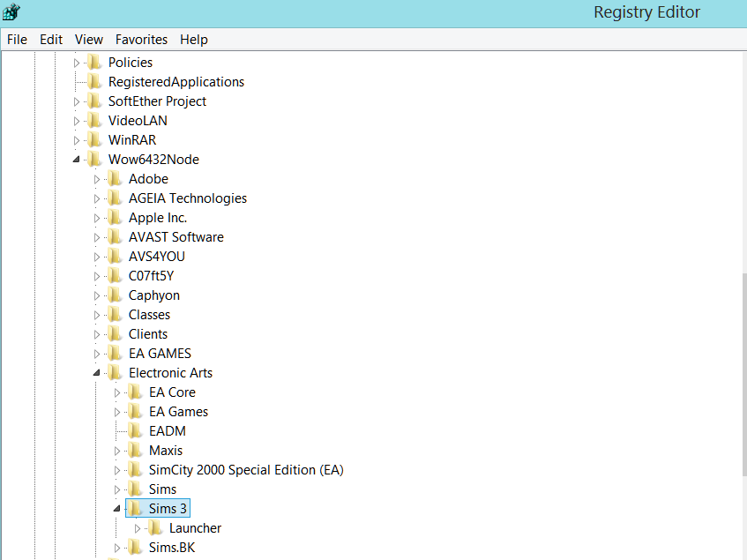
Task: Open the View menu
Action: (x=88, y=40)
